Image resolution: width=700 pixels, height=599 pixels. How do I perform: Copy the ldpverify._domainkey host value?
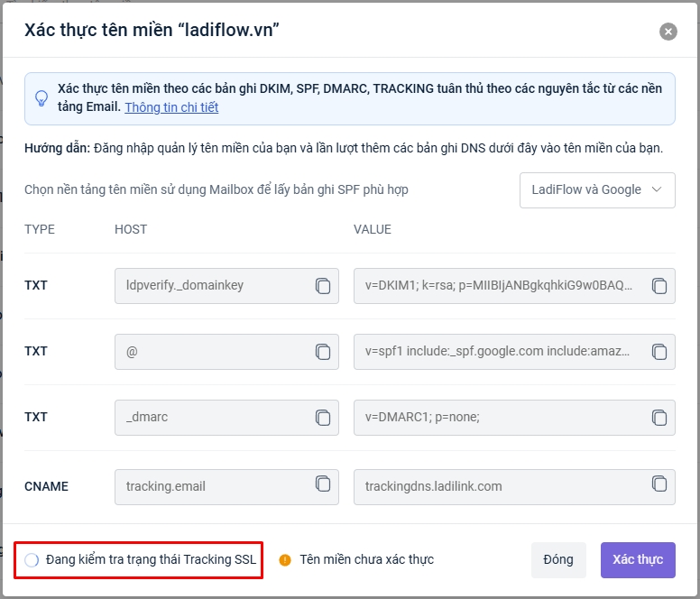323,286
